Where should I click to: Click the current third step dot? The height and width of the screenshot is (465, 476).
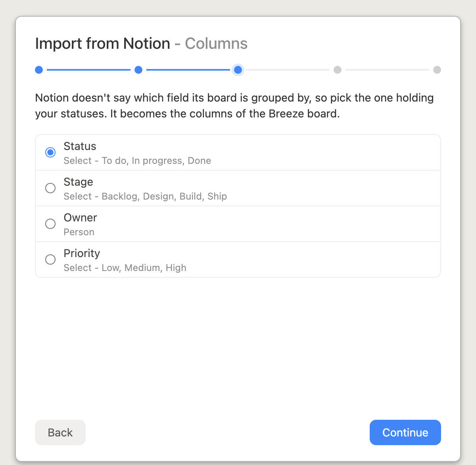tap(238, 70)
